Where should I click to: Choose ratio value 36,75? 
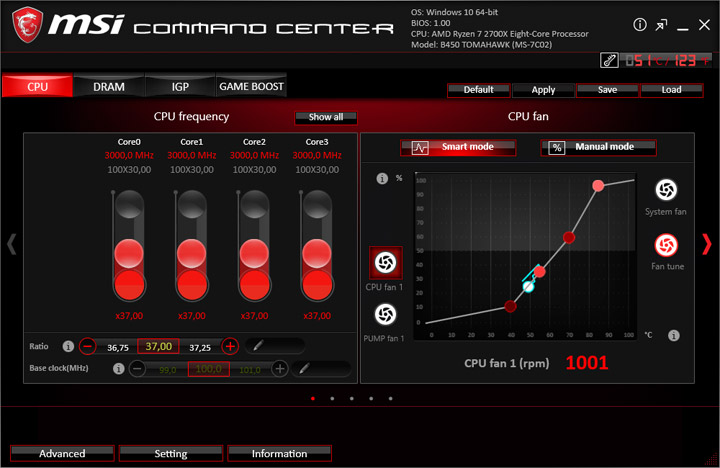pos(118,348)
